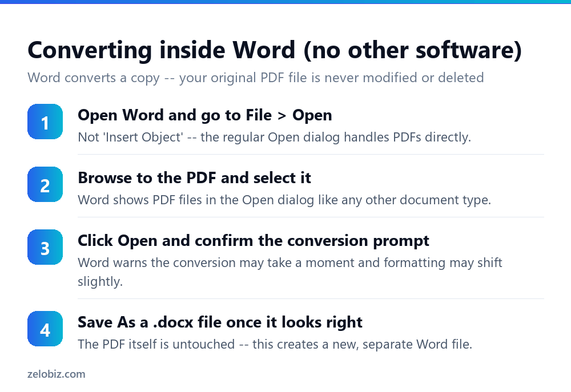Select heading 'Save As a .docx file once it looks right'
This screenshot has width=571, height=392.
tap(220, 322)
